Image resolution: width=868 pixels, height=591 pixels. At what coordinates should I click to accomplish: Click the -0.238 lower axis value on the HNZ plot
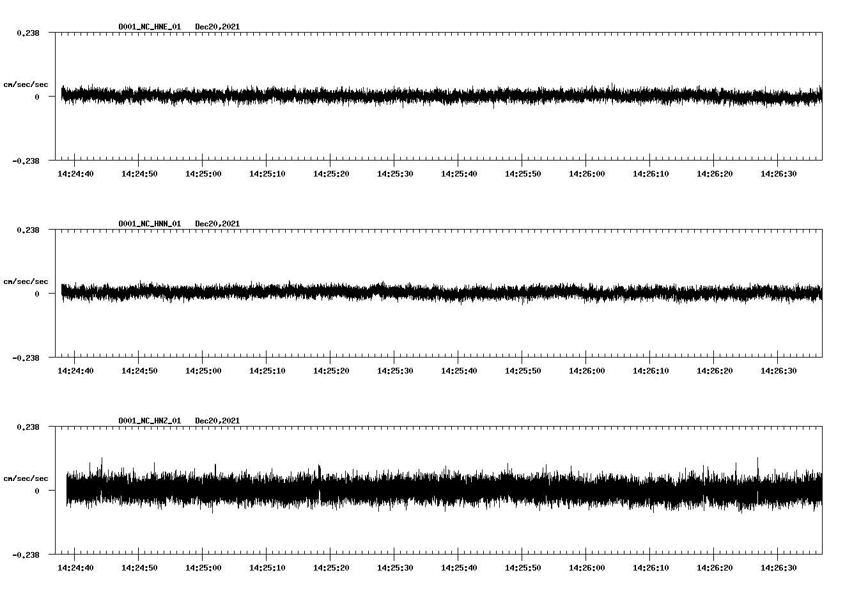coord(26,555)
